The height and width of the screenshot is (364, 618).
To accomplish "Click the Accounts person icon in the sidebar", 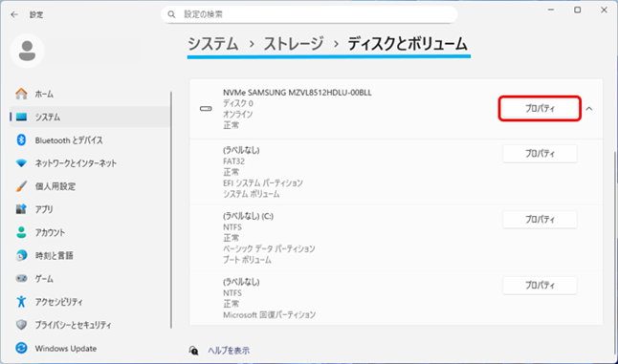I will pyautogui.click(x=21, y=232).
